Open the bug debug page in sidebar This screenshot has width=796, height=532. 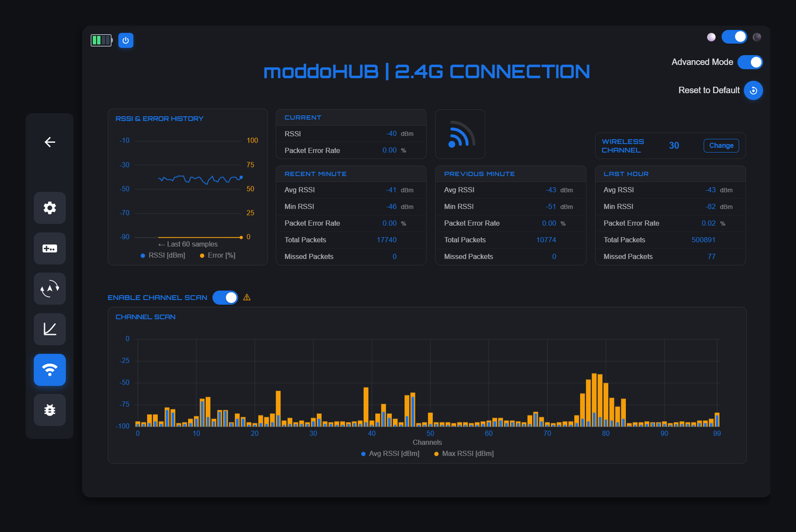coord(49,410)
